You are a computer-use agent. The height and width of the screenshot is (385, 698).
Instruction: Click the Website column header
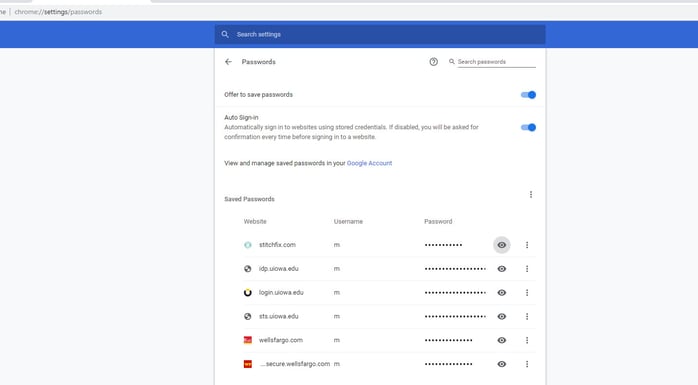click(x=255, y=221)
